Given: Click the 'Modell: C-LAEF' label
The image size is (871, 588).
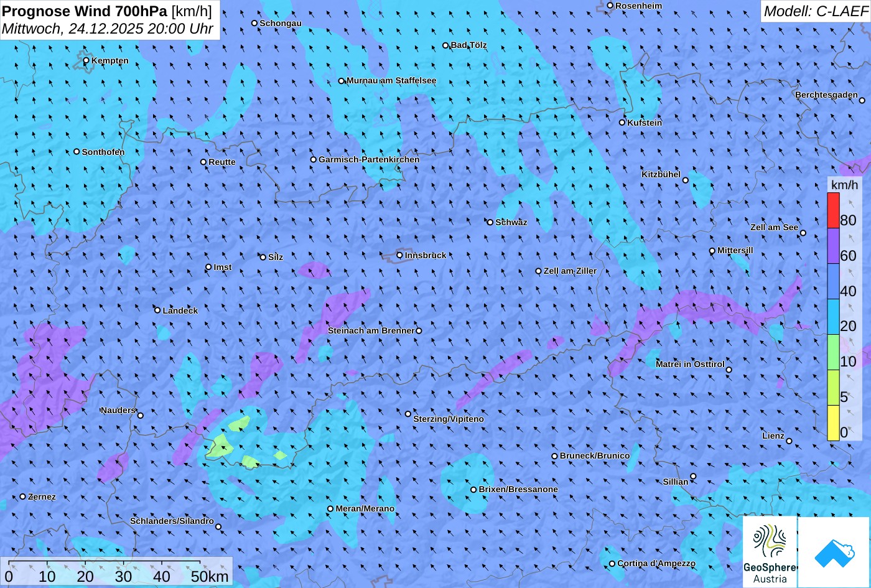Looking at the screenshot, I should tap(815, 11).
